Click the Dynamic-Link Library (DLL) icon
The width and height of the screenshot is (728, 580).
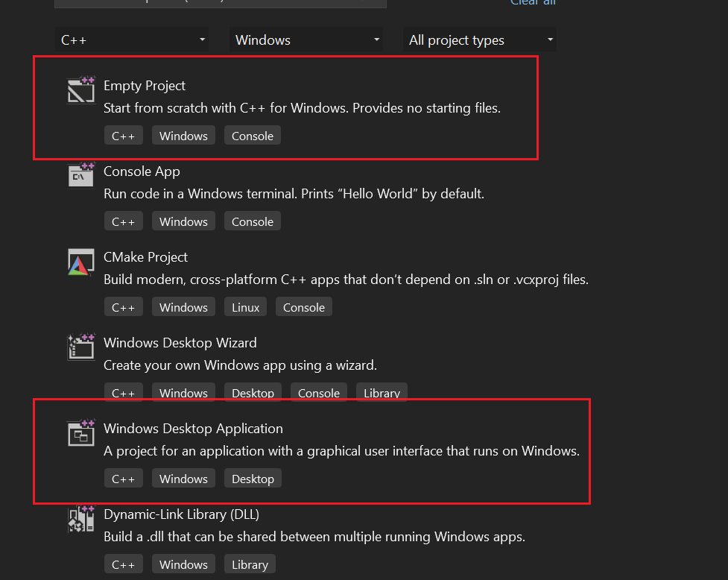point(81,519)
